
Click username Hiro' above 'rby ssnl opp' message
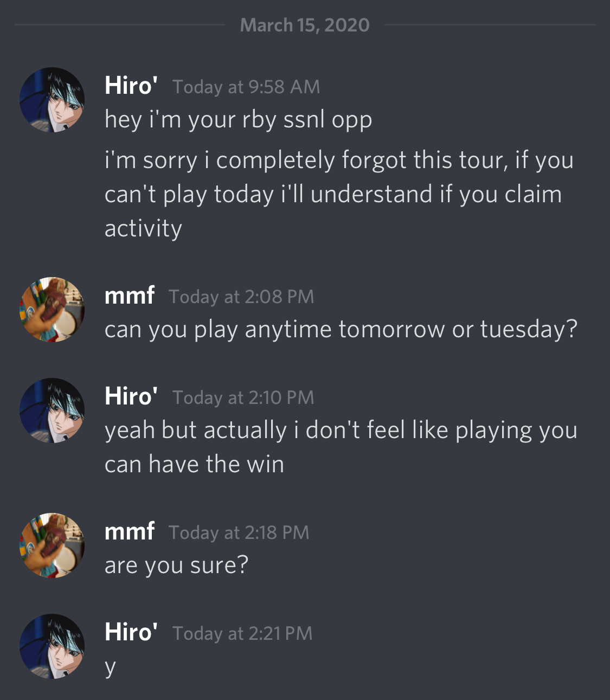point(131,86)
